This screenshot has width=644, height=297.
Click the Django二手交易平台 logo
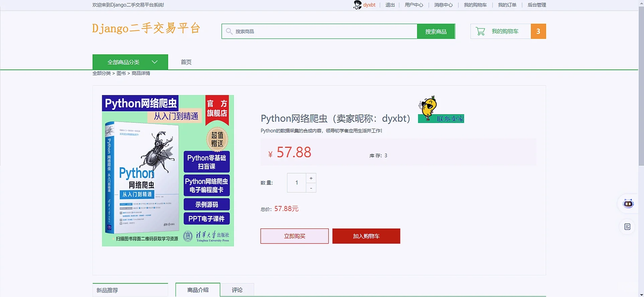pos(146,28)
